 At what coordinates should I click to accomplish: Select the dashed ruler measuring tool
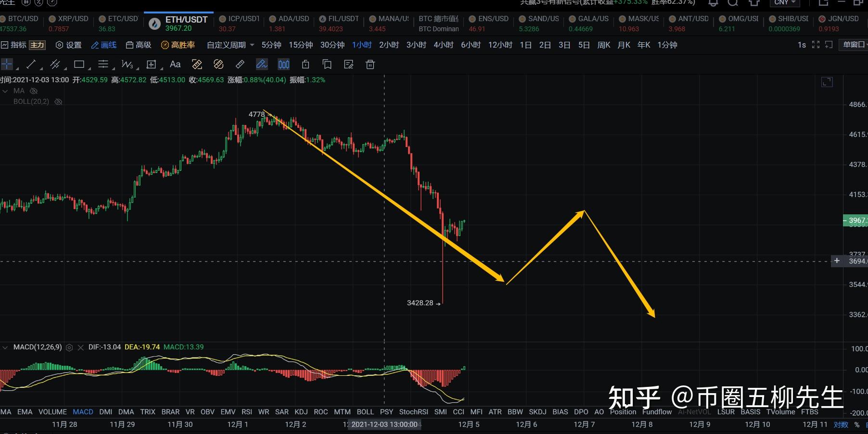(x=197, y=64)
